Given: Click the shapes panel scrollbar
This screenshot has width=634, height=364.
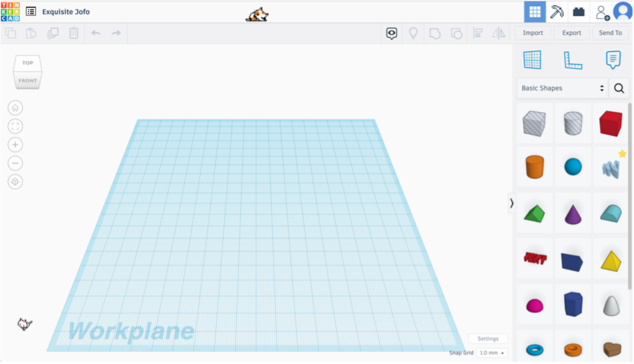Looking at the screenshot, I should [x=630, y=196].
